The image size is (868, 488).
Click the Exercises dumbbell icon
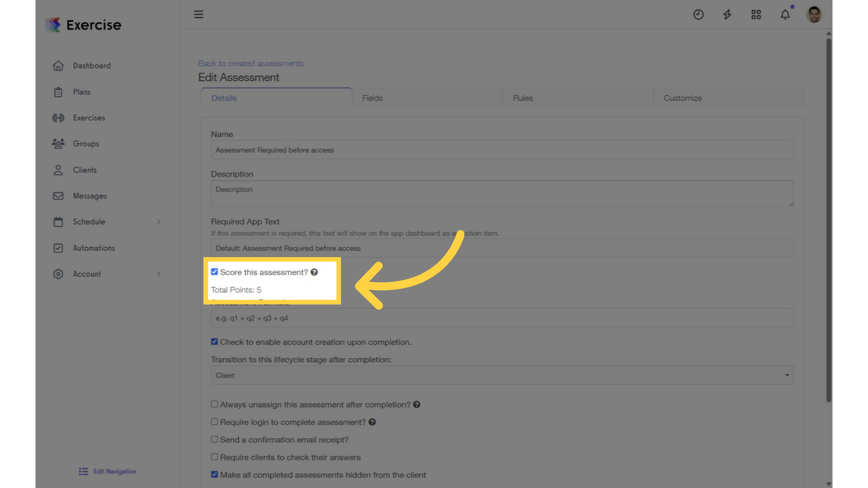pos(58,118)
